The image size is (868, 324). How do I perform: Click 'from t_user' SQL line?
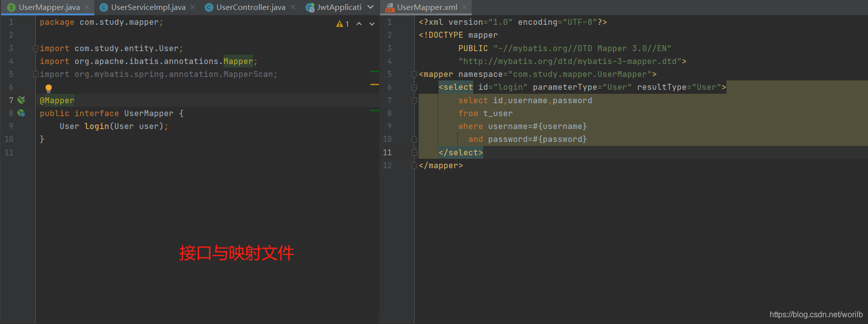click(486, 113)
